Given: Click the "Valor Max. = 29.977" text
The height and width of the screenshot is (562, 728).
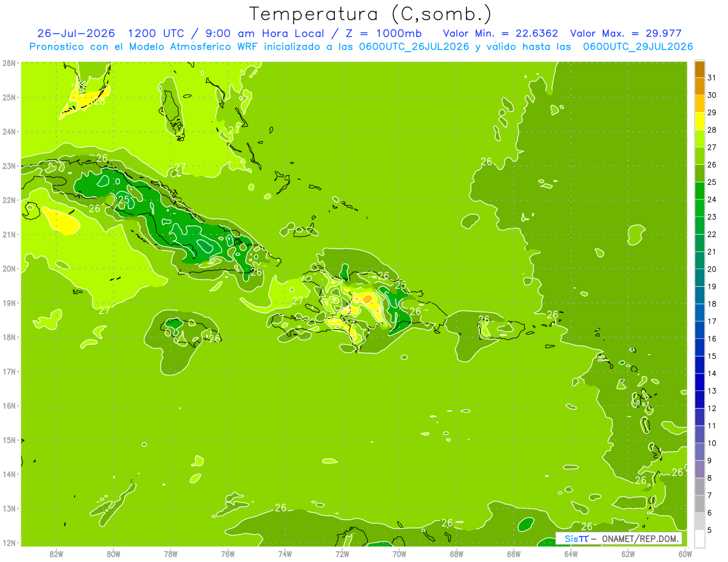Looking at the screenshot, I should (x=625, y=33).
